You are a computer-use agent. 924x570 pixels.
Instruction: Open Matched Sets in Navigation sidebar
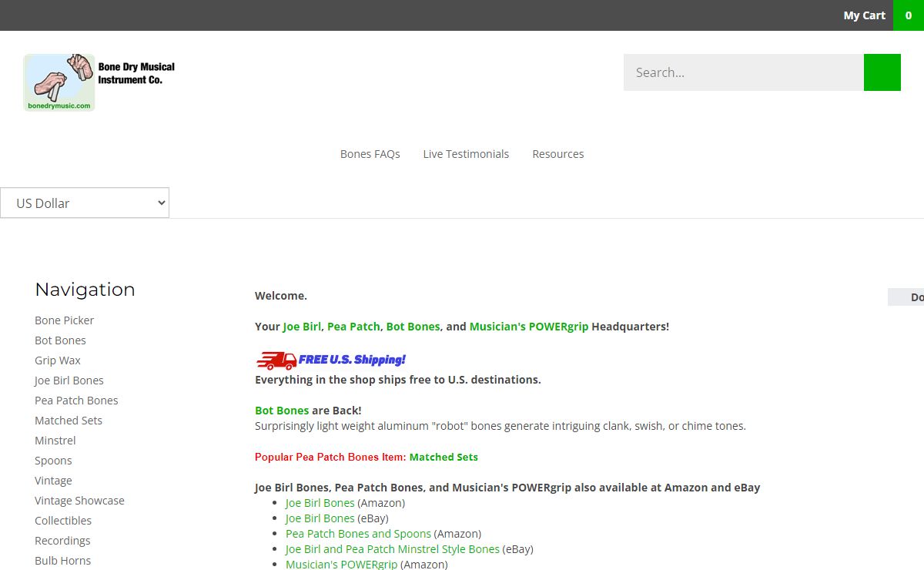(69, 421)
